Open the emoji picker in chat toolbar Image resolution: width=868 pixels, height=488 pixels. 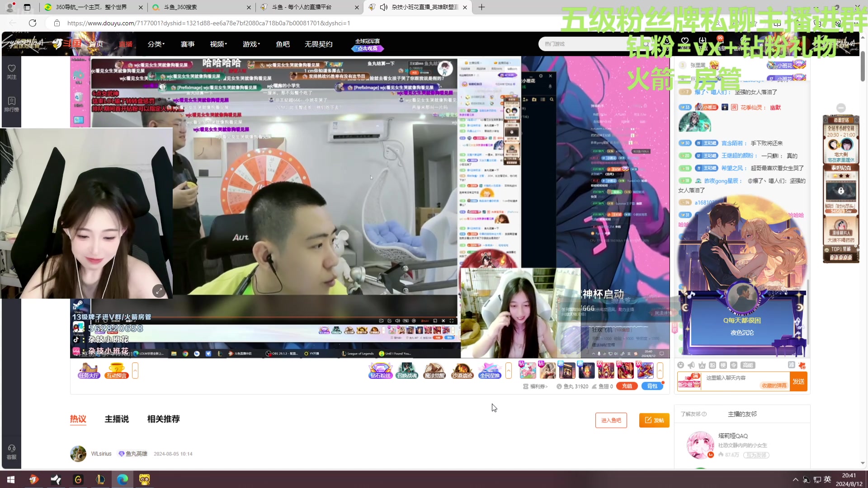pyautogui.click(x=681, y=365)
